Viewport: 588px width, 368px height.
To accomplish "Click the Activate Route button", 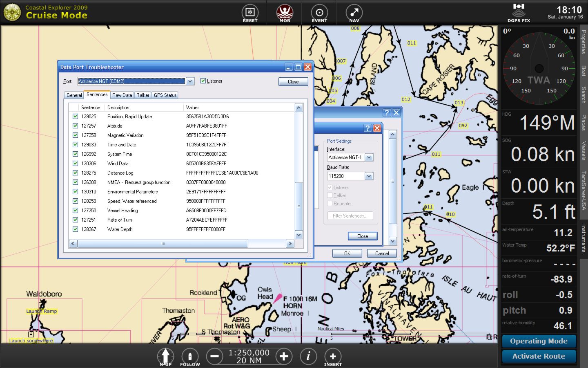I will 539,356.
